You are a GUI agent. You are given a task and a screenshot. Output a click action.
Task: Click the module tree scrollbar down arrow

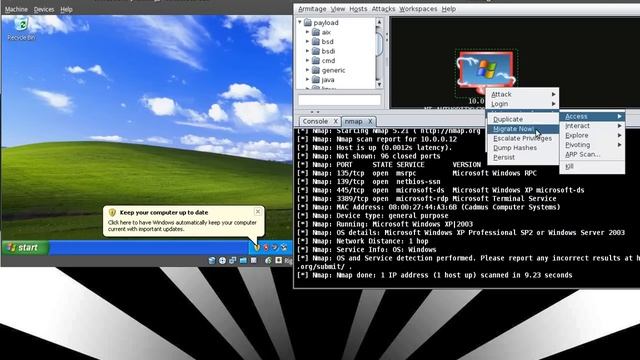click(379, 84)
